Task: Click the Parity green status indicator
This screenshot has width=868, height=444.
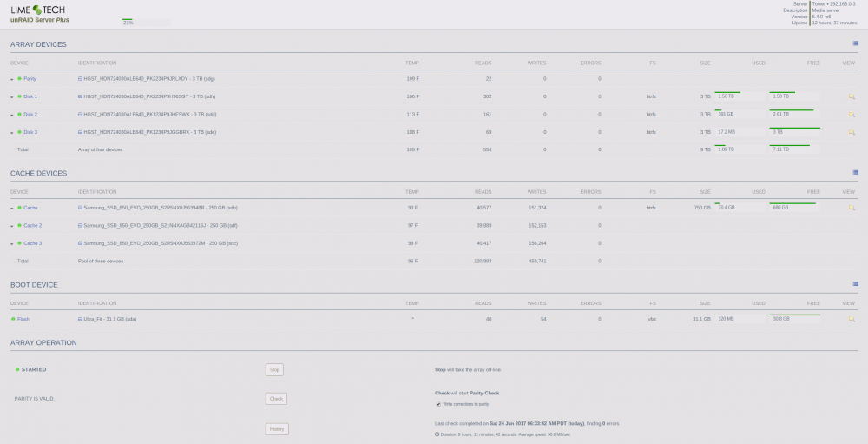Action: tap(19, 79)
